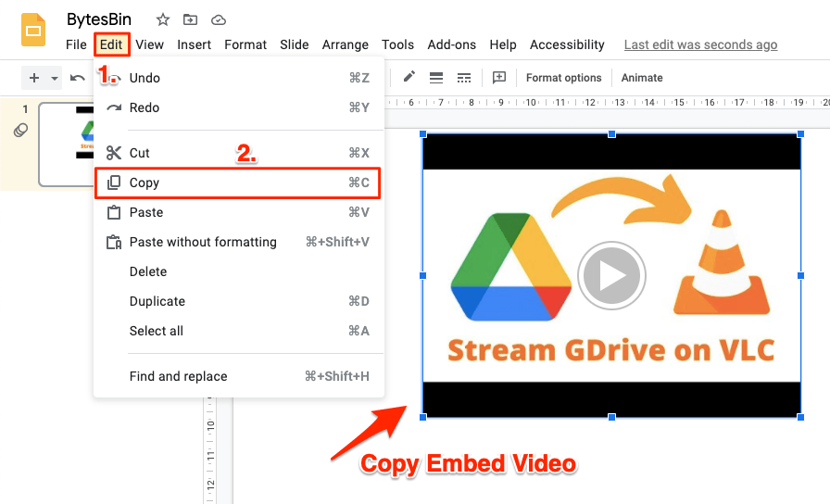Choose Redo in Edit menu
Screen dimensions: 830x504
coord(239,107)
